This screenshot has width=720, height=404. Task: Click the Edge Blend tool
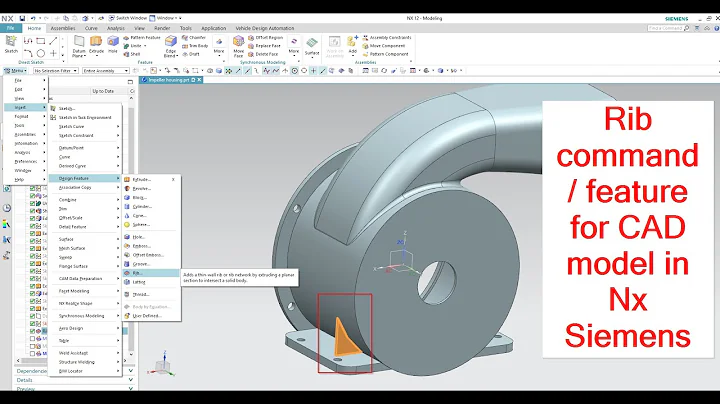[170, 46]
